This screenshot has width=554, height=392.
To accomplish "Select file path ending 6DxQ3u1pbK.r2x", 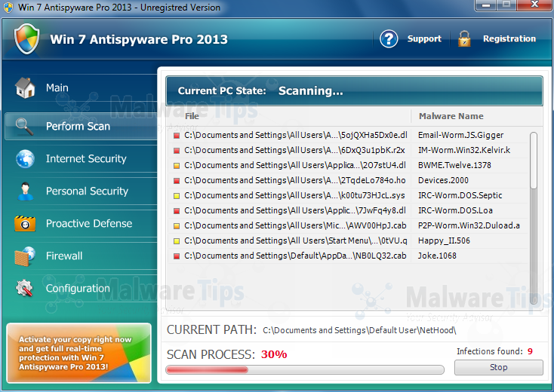I will pos(294,150).
